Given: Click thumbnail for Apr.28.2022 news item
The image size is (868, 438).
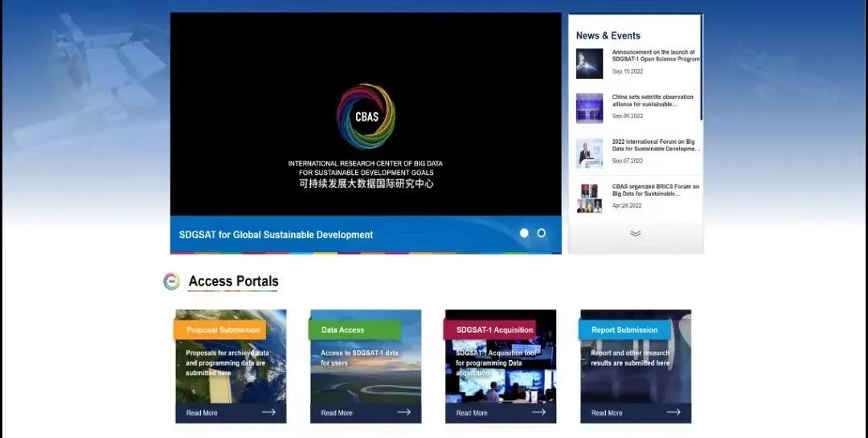Looking at the screenshot, I should pyautogui.click(x=590, y=199).
